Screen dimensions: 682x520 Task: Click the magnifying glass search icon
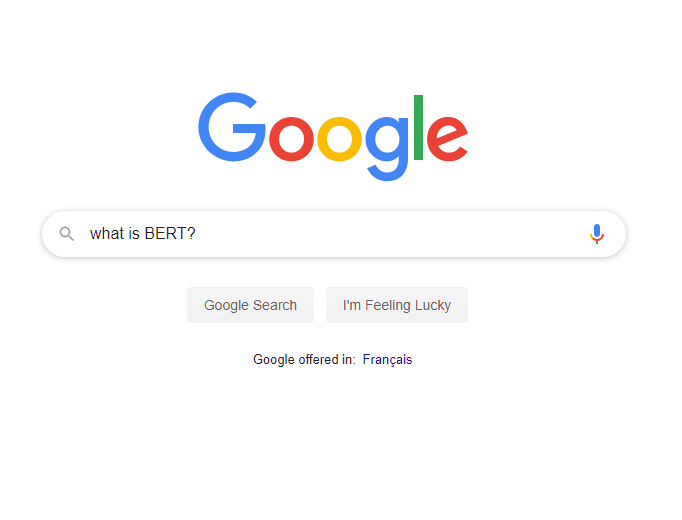click(67, 234)
